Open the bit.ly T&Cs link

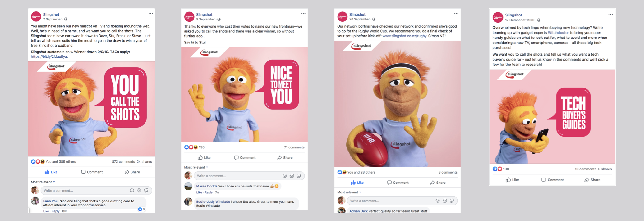(x=49, y=57)
